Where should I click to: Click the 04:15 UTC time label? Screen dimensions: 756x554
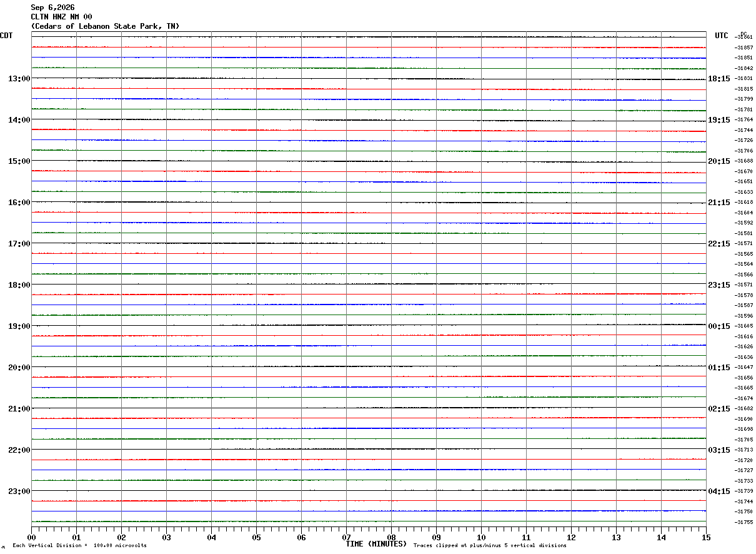tap(719, 491)
